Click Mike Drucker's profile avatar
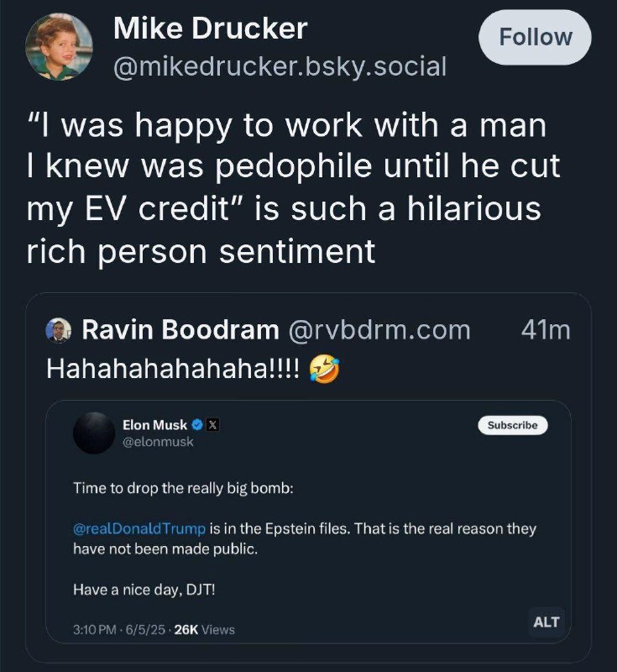 [59, 47]
